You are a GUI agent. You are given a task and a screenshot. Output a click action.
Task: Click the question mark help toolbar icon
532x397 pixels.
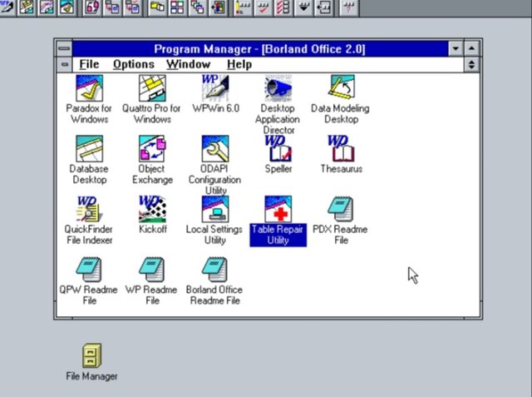click(x=349, y=7)
